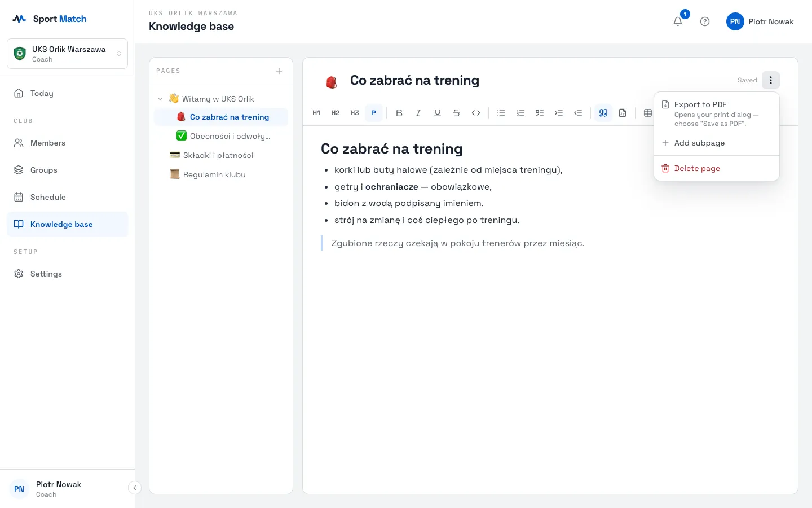Increase indent of the list item
Viewport: 812px width, 508px height.
click(x=559, y=113)
